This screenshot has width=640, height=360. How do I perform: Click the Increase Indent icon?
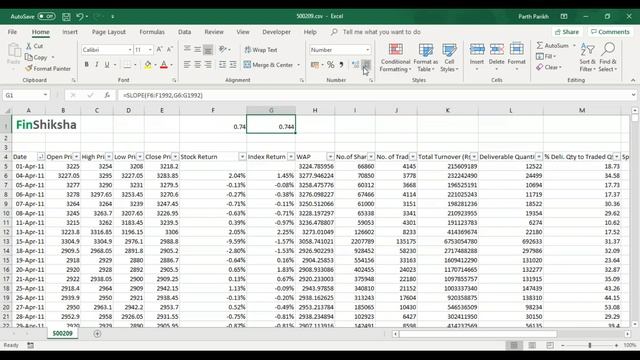click(x=233, y=64)
